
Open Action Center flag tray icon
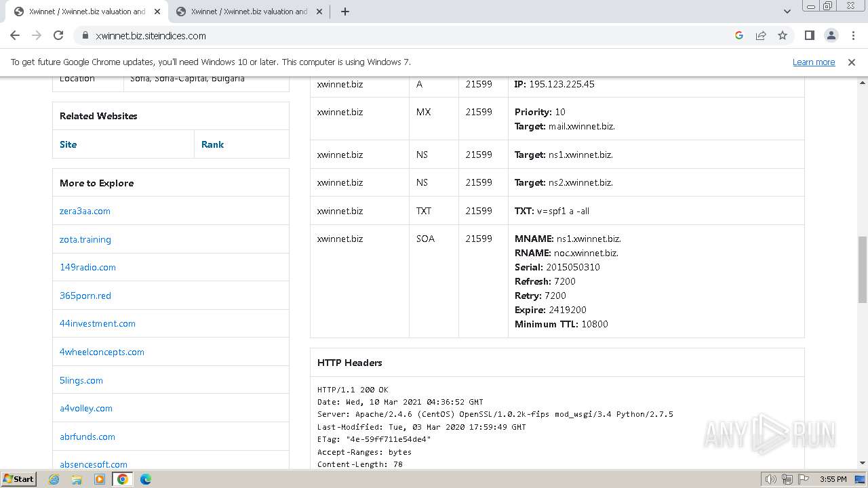pyautogui.click(x=804, y=479)
